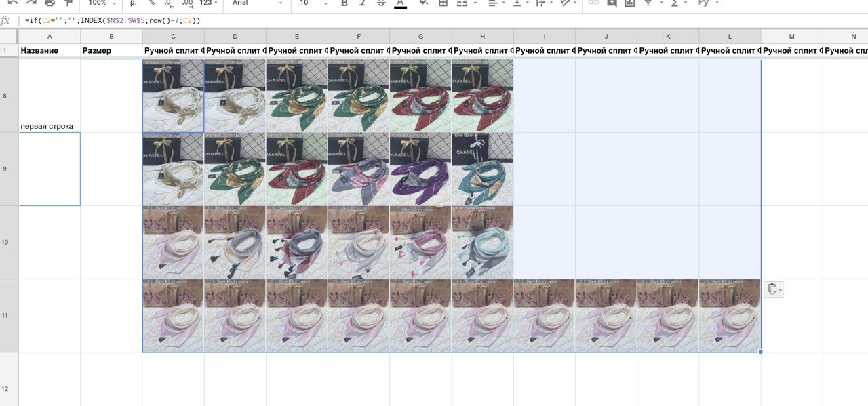The height and width of the screenshot is (406, 868).
Task: Select the white scarf image in cell C8
Action: click(x=173, y=96)
